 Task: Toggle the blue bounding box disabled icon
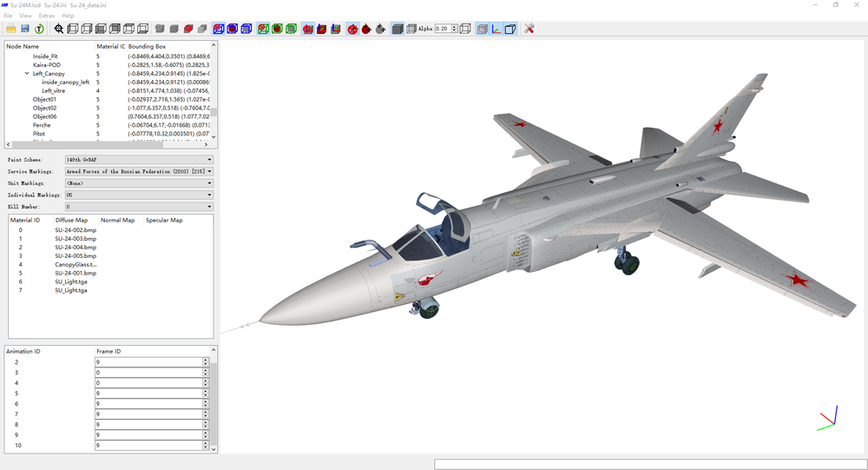click(219, 29)
